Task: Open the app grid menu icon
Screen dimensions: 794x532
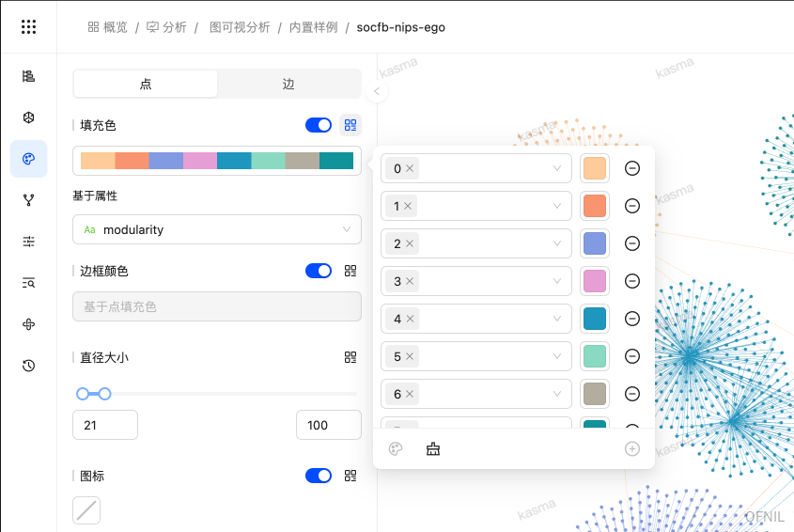Action: pos(28,27)
